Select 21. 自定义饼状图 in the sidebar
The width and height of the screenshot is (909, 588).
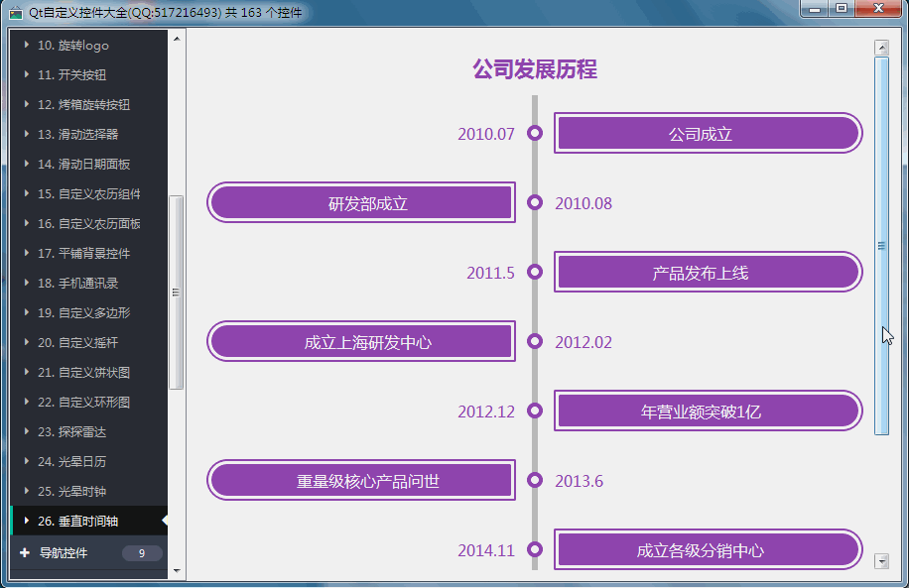tap(79, 372)
